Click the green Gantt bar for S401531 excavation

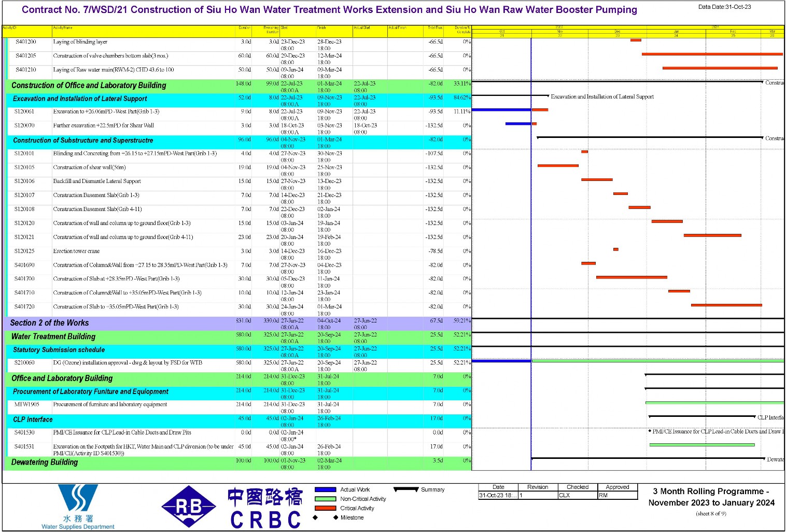point(702,445)
